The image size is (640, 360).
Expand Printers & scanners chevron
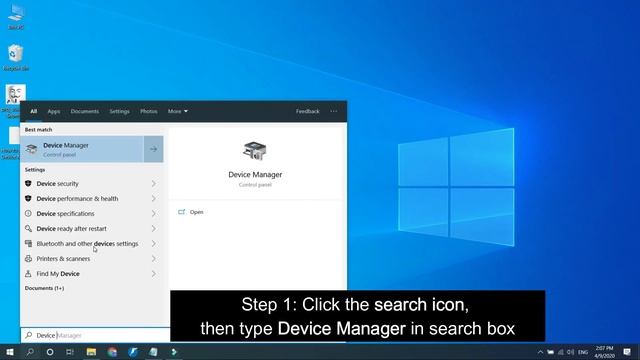pos(154,259)
